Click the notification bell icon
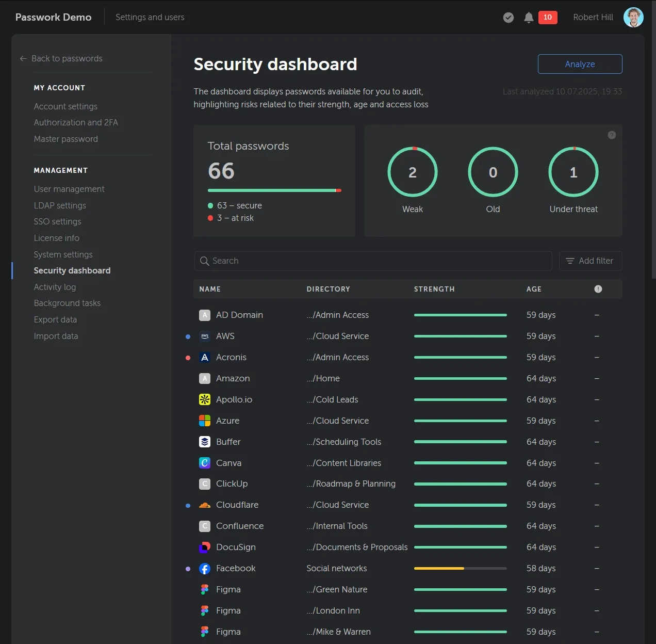 point(529,18)
